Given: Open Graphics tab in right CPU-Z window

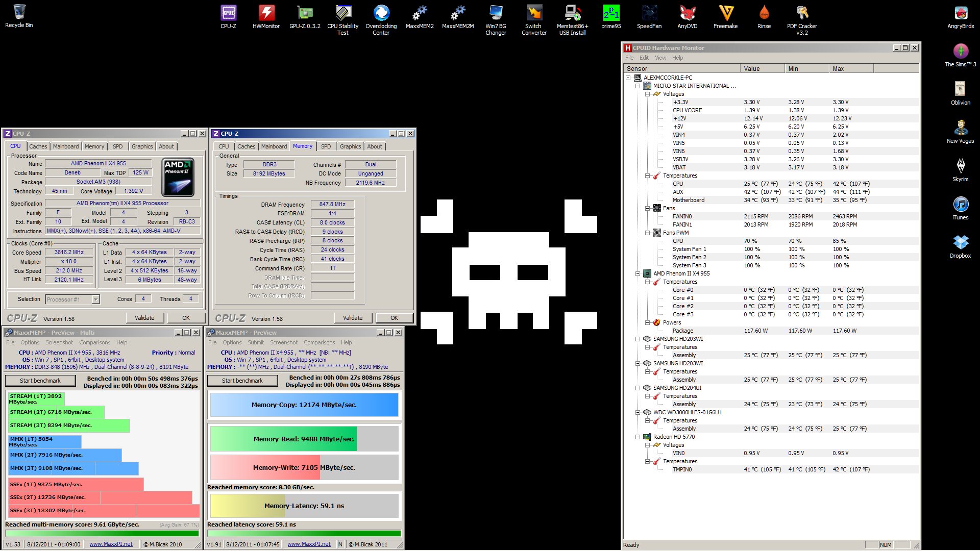Looking at the screenshot, I should [x=351, y=146].
